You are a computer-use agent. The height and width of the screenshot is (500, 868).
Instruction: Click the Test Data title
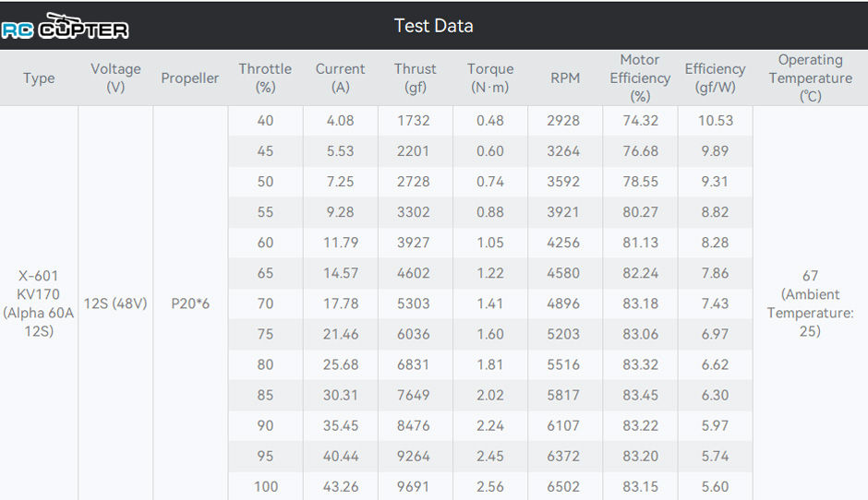(x=433, y=26)
